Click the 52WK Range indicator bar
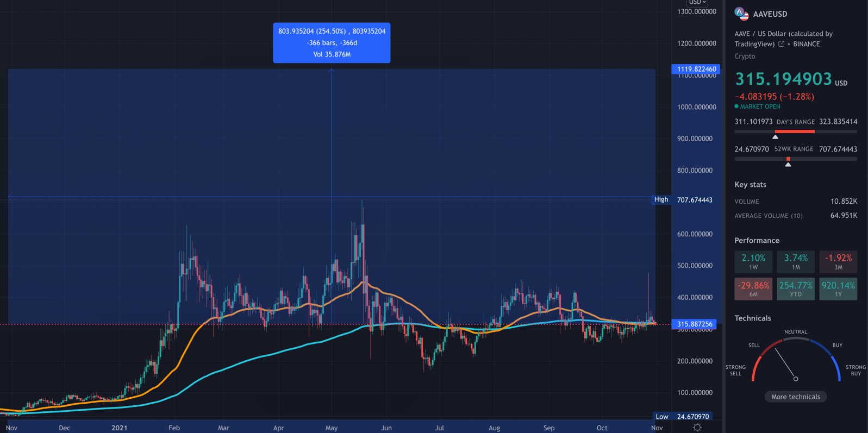Viewport: 868px width, 433px height. (796, 159)
